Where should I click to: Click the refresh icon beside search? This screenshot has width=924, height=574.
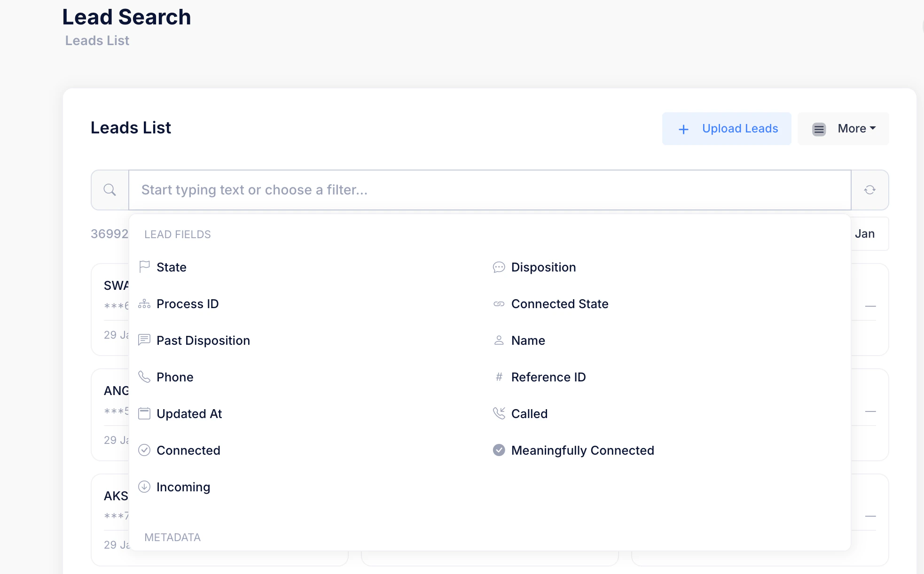click(x=869, y=190)
